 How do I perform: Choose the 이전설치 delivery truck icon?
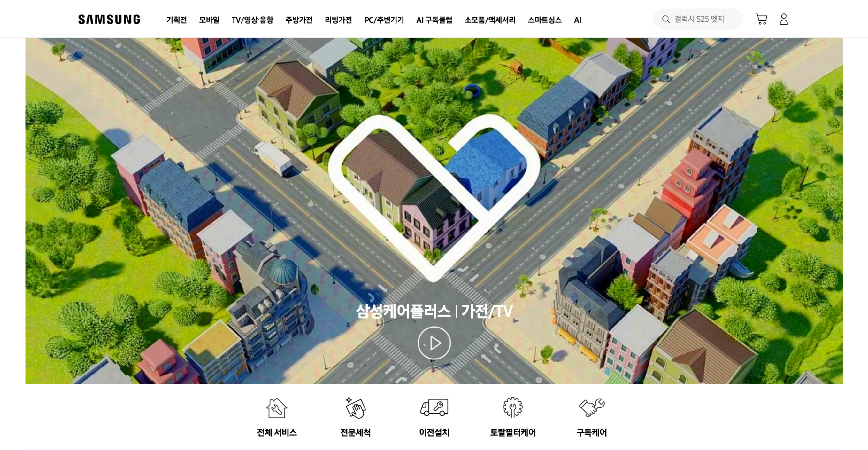tap(434, 408)
